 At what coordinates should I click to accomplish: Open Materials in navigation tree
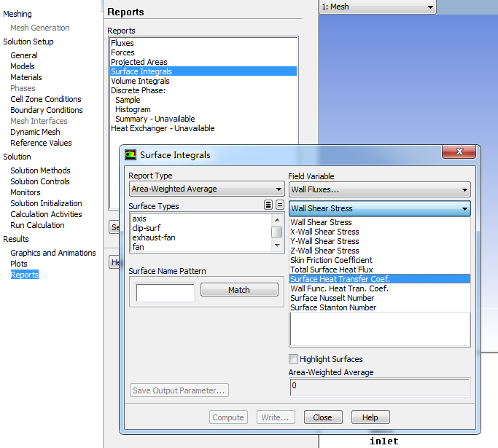(26, 77)
